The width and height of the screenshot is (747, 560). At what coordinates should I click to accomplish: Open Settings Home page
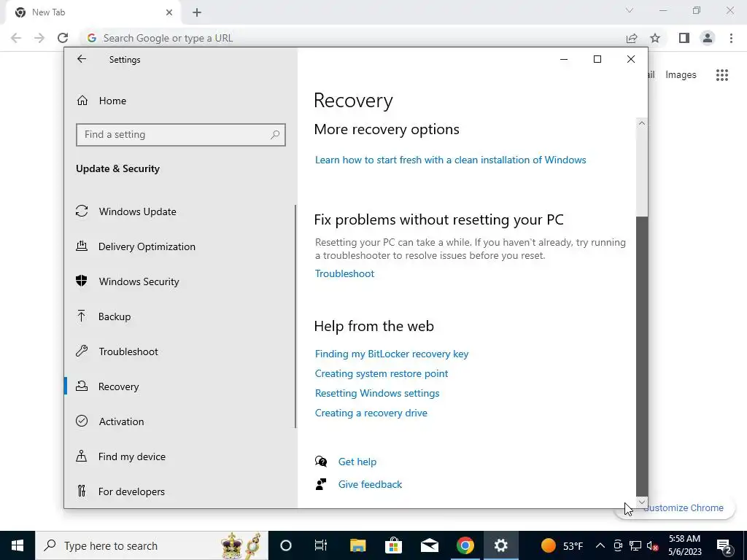click(112, 101)
